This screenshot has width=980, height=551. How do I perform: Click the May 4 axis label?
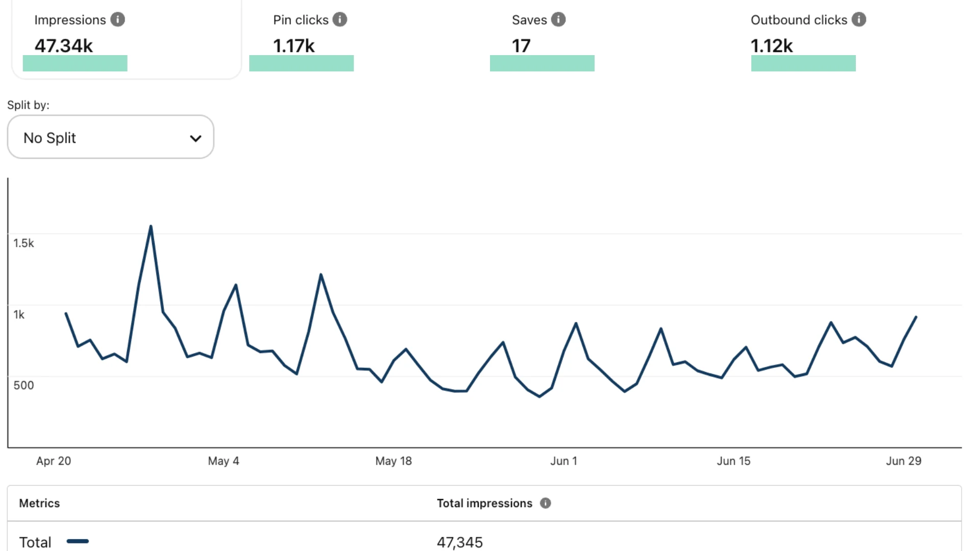pos(224,461)
